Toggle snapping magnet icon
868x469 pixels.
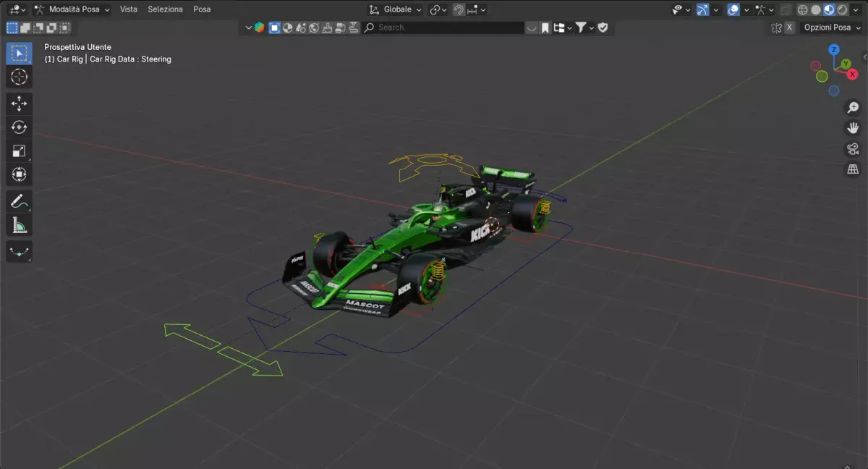459,9
